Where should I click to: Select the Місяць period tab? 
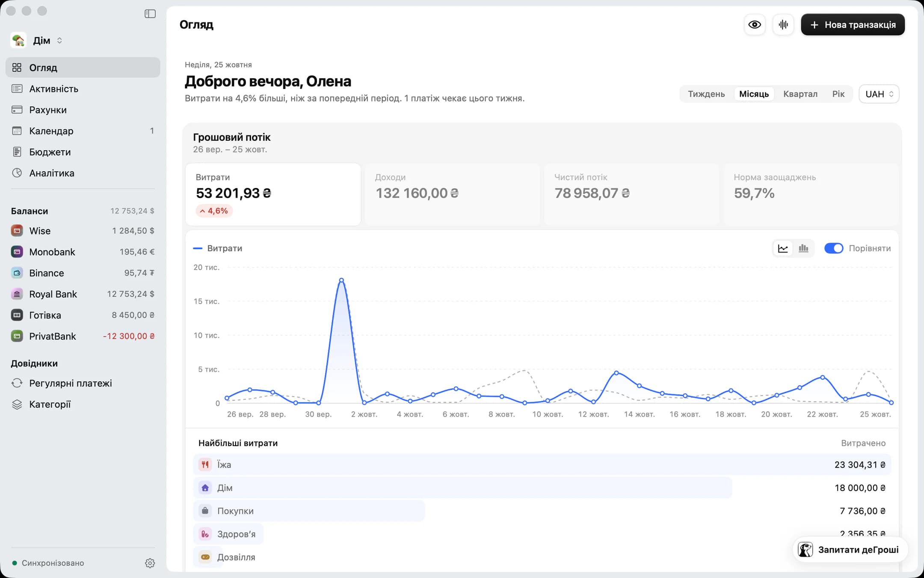(754, 94)
